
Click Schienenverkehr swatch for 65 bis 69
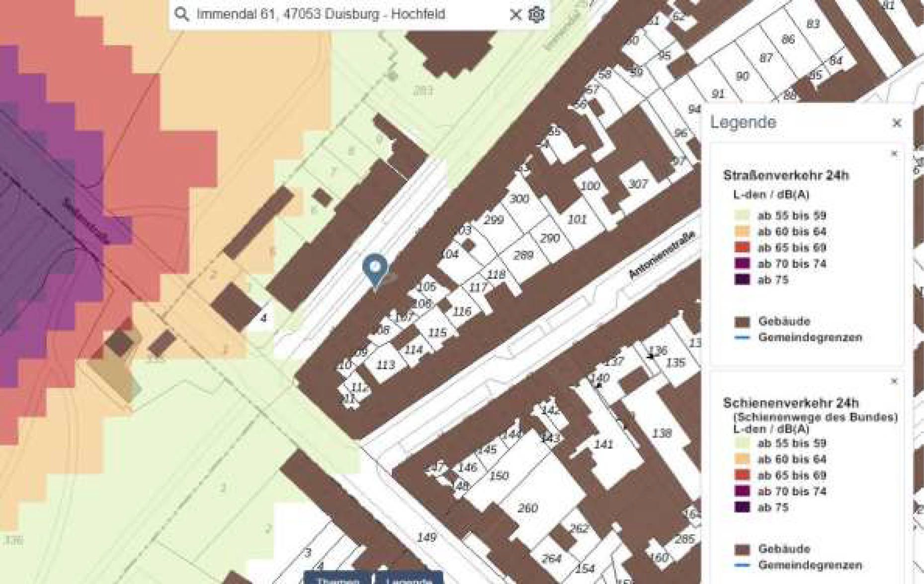(x=742, y=475)
